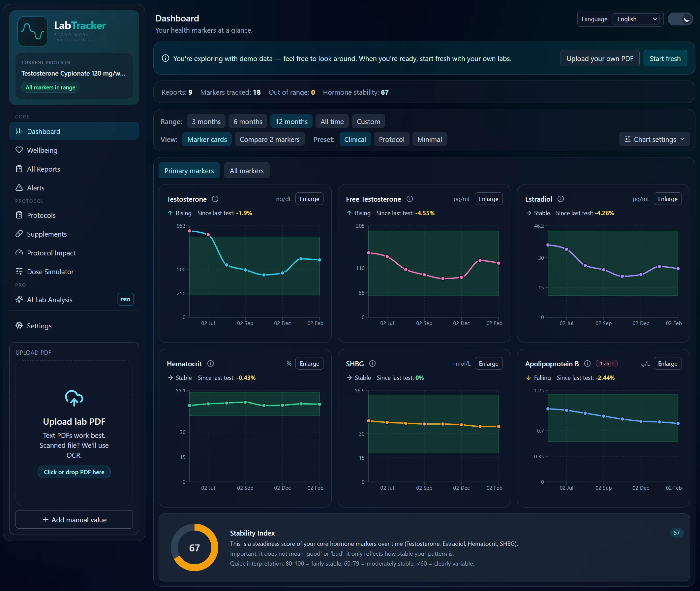Switch range to 6 months

click(x=248, y=121)
